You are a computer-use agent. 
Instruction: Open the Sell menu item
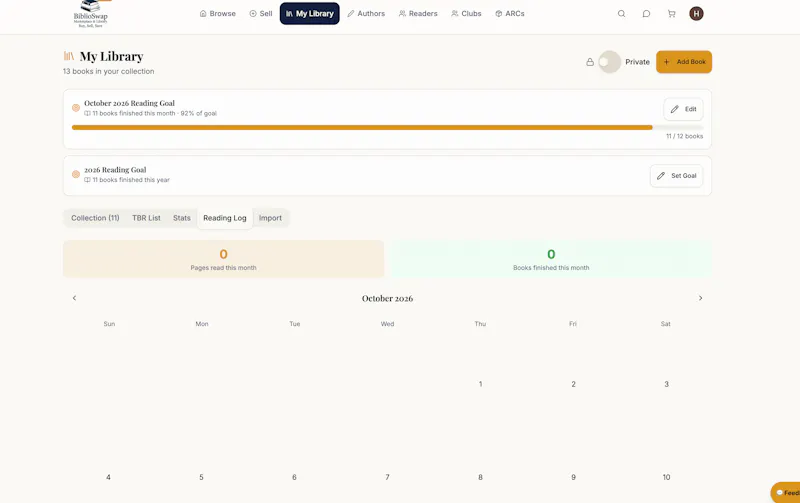(261, 14)
